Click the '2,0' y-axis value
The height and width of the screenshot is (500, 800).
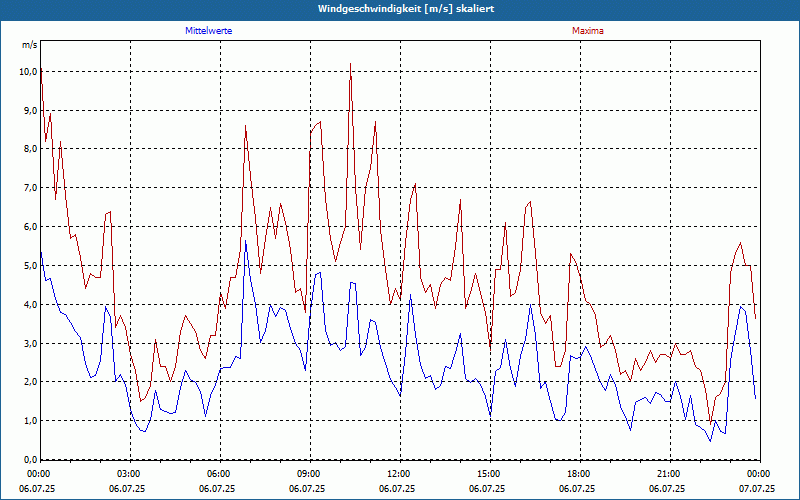[x=30, y=382]
